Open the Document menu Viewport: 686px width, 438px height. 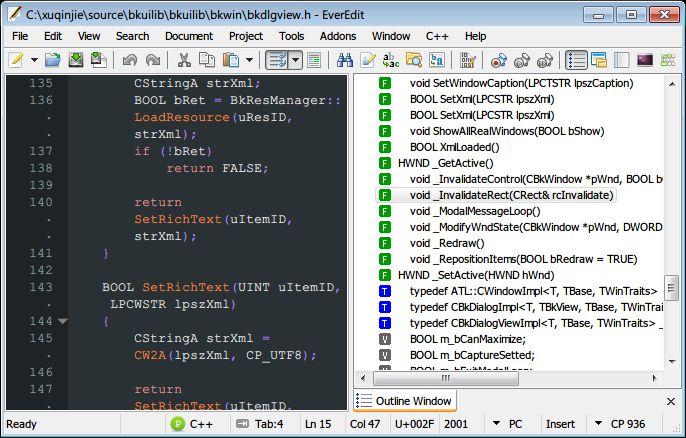click(189, 36)
